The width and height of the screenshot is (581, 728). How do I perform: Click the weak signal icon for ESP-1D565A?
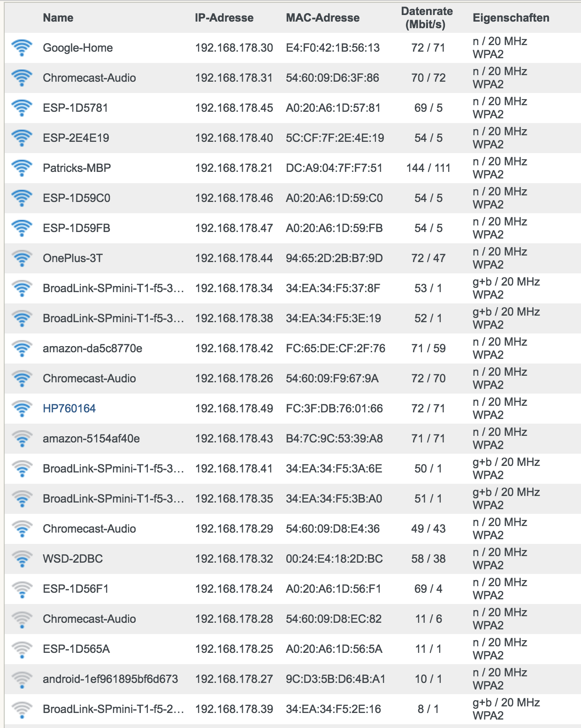22,649
